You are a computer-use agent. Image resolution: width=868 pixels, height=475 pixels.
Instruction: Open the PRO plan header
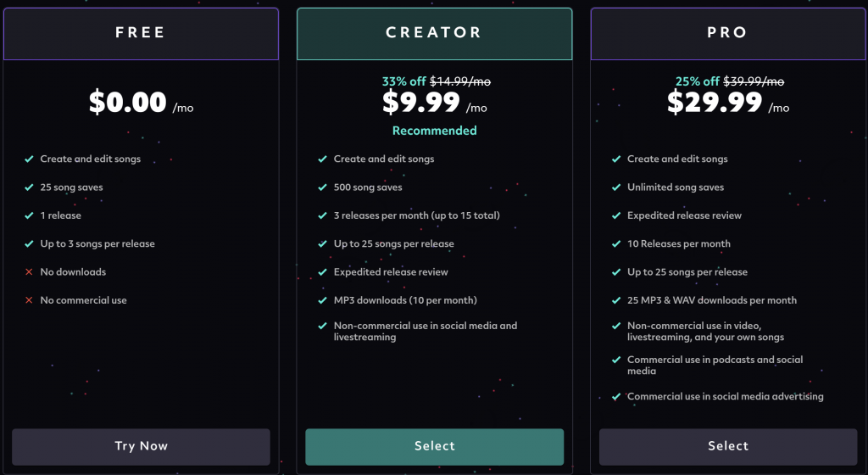pos(728,33)
